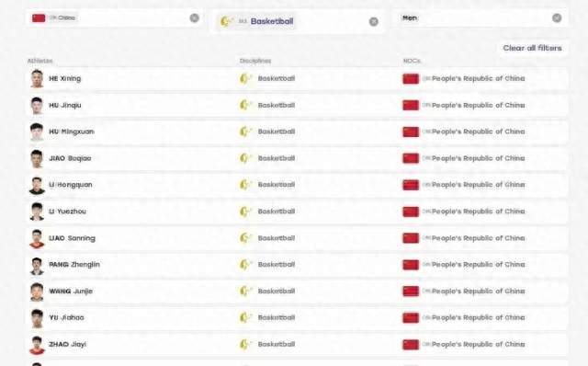This screenshot has height=366, width=588.
Task: Click People's Republic of China in HU Jinqiu row
Action: pyautogui.click(x=478, y=105)
